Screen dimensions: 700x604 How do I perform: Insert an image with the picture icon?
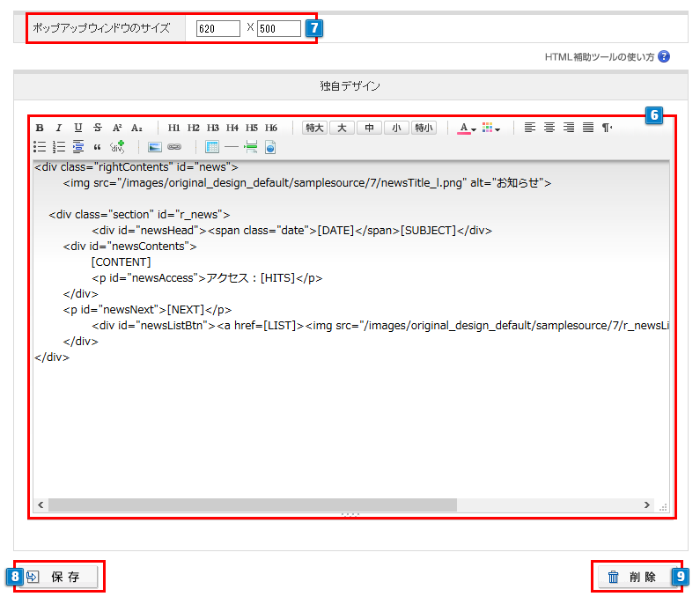coord(155,147)
